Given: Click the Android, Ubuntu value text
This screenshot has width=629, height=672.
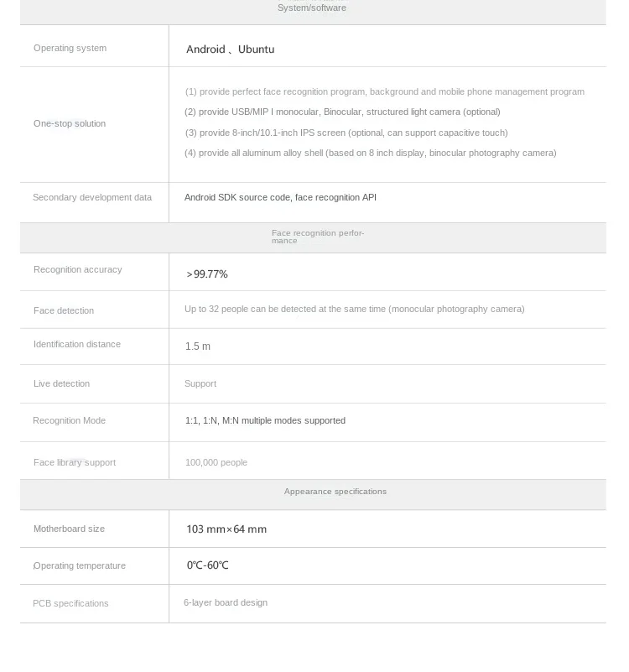Looking at the screenshot, I should (x=230, y=49).
